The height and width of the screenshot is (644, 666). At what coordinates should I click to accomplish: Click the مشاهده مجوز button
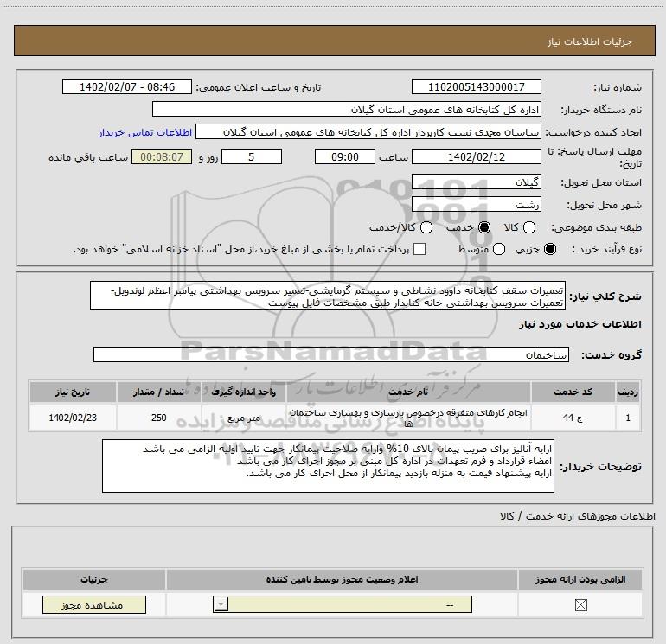94,605
